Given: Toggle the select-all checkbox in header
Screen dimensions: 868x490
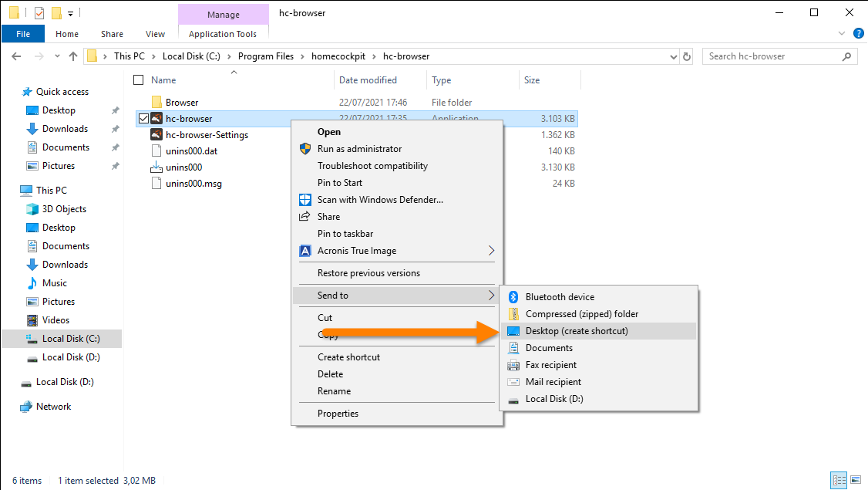Looking at the screenshot, I should click(139, 80).
